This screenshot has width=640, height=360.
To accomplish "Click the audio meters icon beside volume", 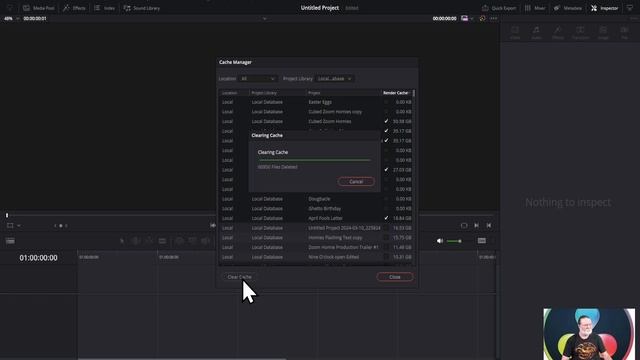I will click(482, 241).
